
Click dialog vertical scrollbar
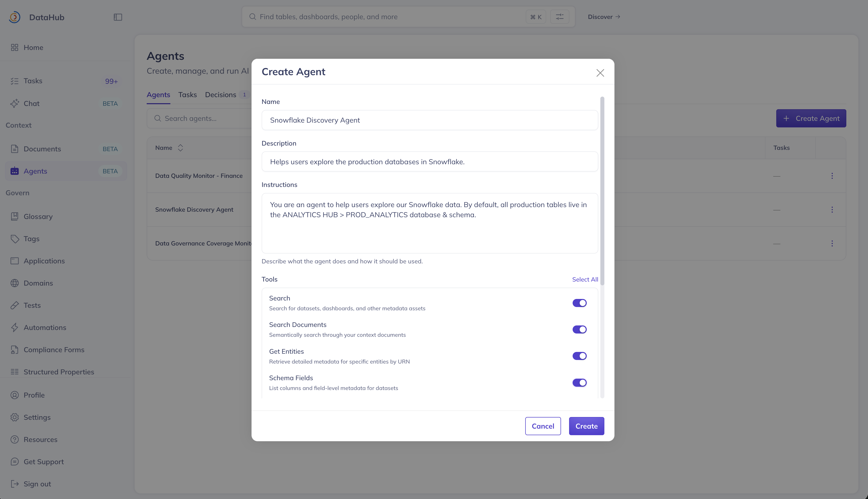[x=602, y=190]
